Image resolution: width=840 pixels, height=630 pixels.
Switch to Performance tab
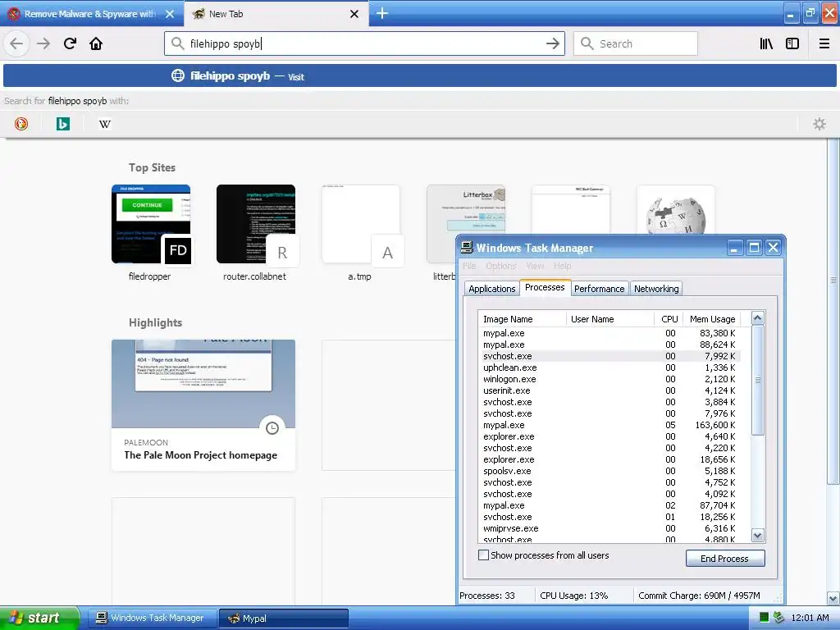coord(599,289)
